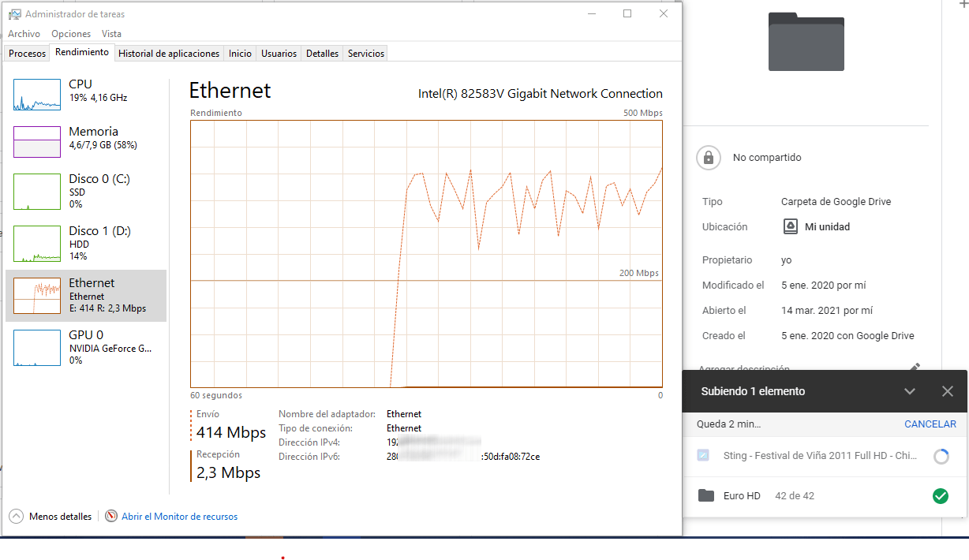Close the Subiendo 1 elemento panel
This screenshot has width=969, height=560.
pos(948,391)
